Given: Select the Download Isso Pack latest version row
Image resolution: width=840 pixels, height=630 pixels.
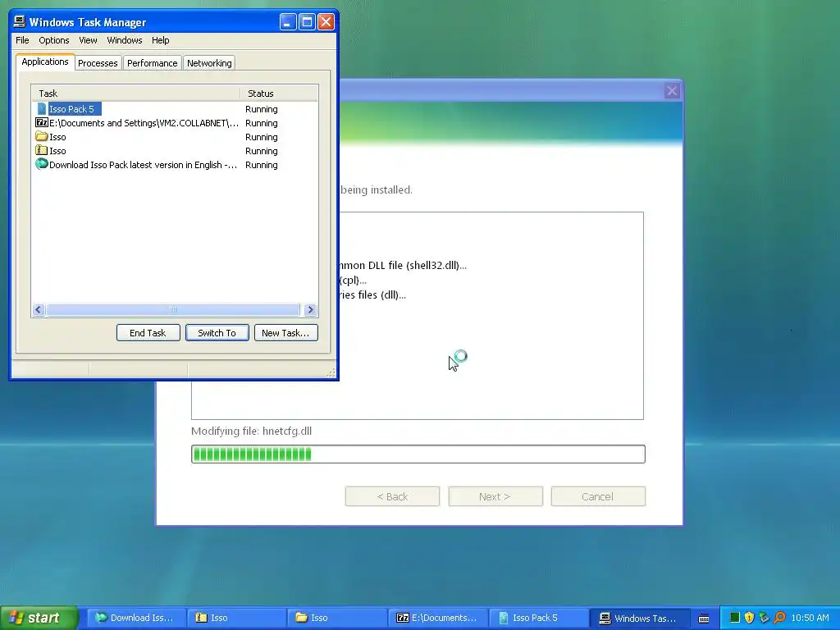Looking at the screenshot, I should [x=176, y=164].
